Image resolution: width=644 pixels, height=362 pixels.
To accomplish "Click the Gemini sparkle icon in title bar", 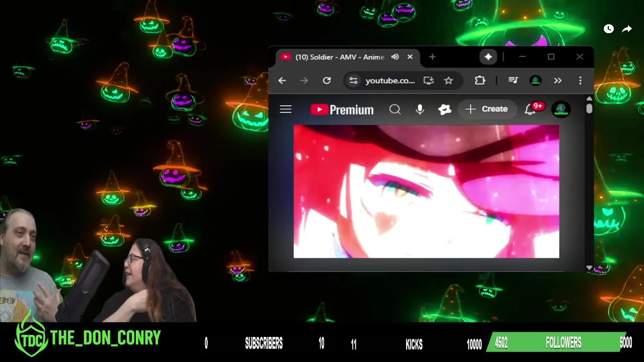I will 488,57.
